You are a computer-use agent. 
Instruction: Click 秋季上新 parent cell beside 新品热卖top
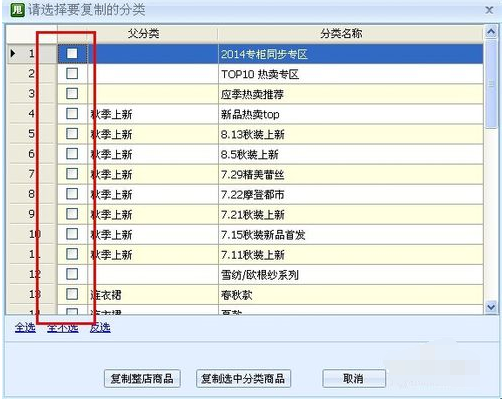(x=153, y=114)
